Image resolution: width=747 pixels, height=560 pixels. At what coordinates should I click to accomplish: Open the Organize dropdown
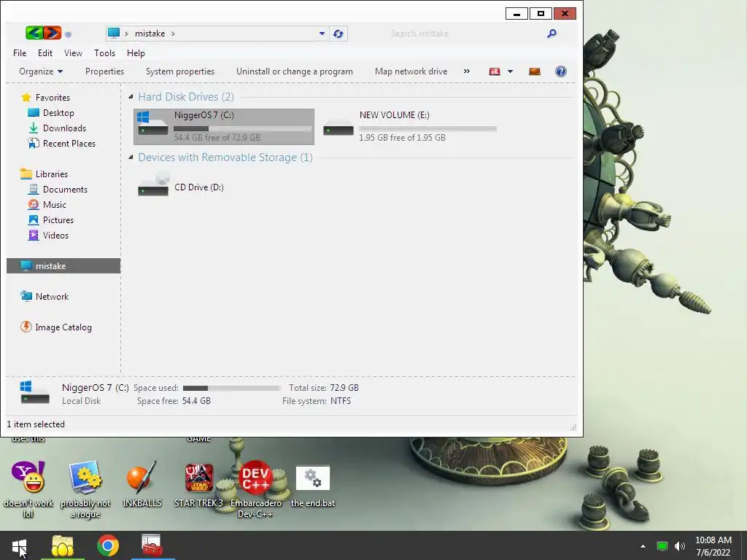(41, 71)
